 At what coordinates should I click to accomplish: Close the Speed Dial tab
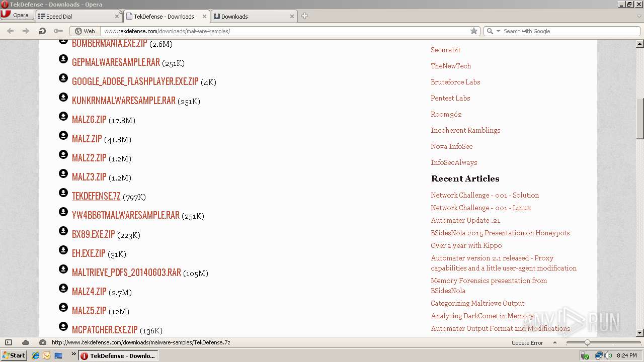coord(117,16)
